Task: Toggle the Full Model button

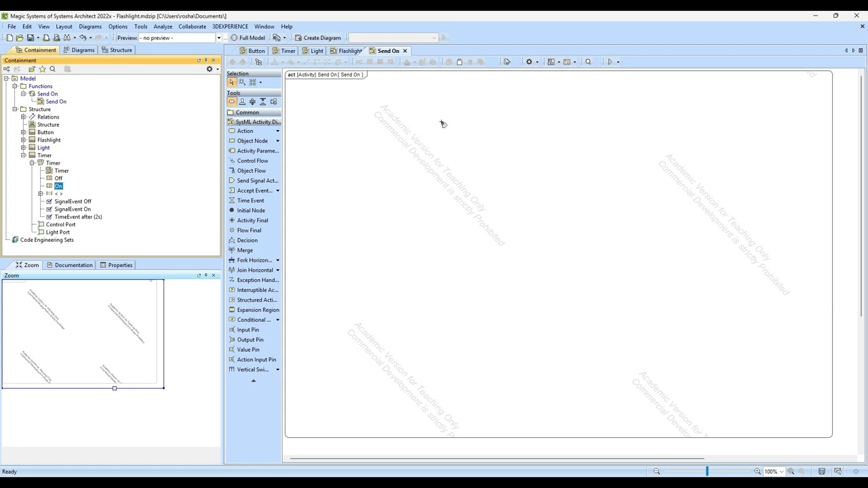Action: [x=248, y=38]
